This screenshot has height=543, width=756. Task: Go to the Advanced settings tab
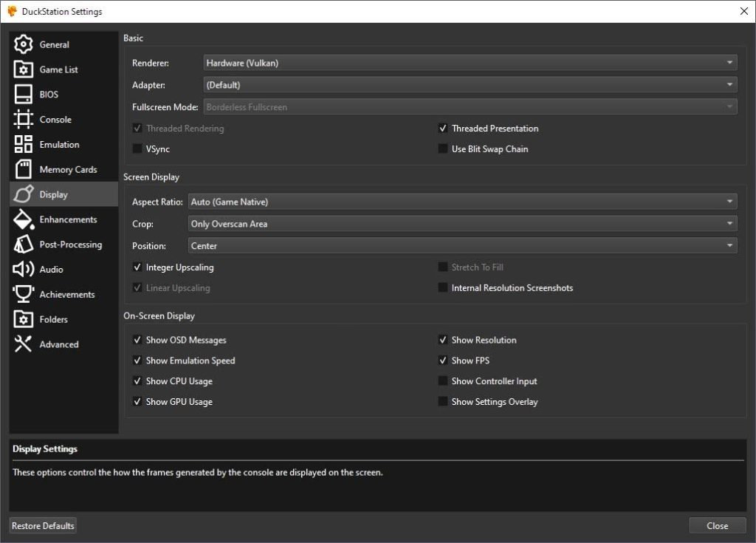tap(58, 344)
